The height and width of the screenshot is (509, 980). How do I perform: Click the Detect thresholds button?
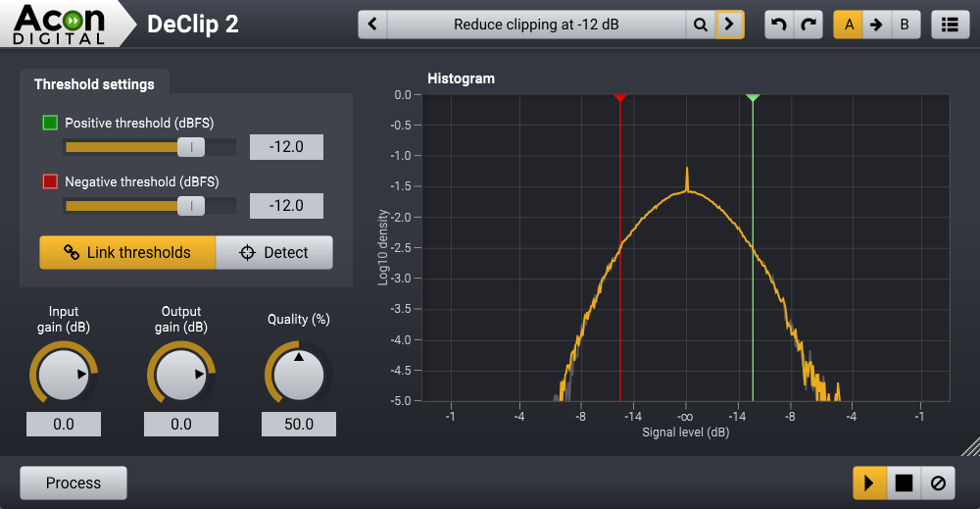pos(273,253)
